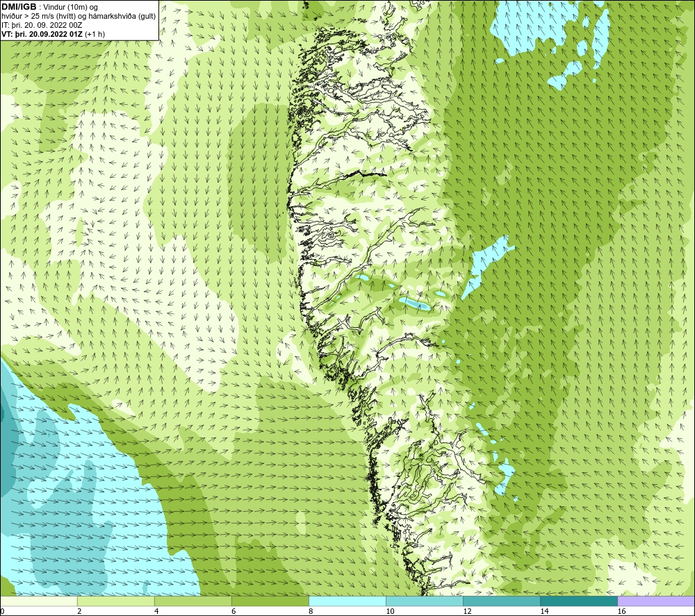Click the legend scale label "4"
The height and width of the screenshot is (616, 695).
(x=156, y=611)
